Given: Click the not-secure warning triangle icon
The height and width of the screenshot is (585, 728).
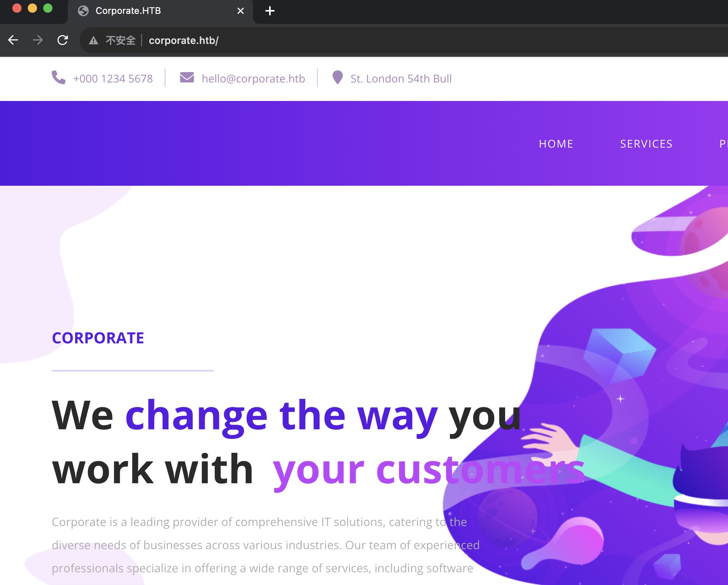Looking at the screenshot, I should tap(93, 40).
